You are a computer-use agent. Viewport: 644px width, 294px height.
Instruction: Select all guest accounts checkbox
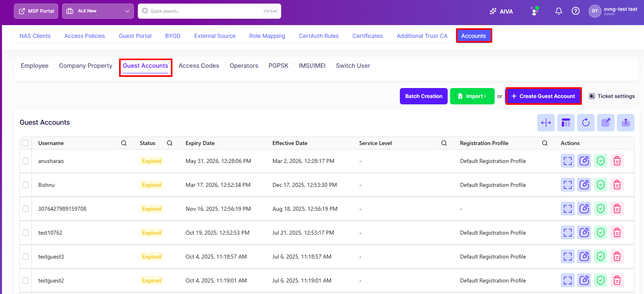click(25, 143)
